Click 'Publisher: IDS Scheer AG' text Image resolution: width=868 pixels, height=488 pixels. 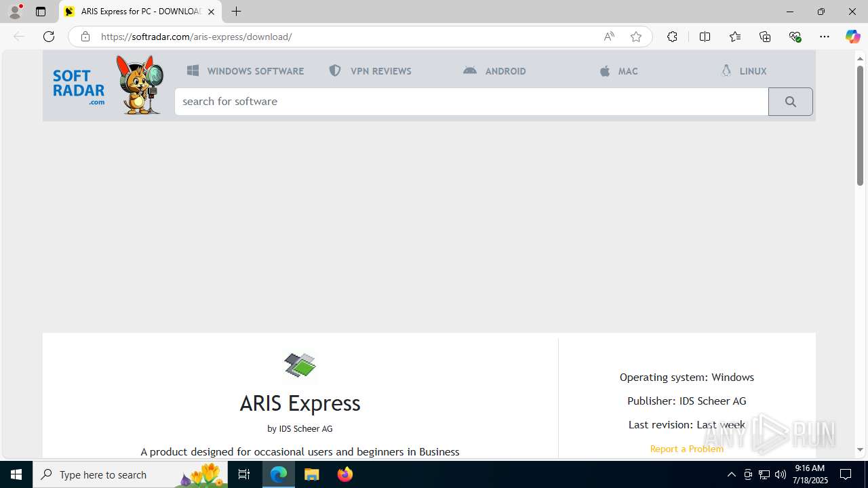pos(687,401)
